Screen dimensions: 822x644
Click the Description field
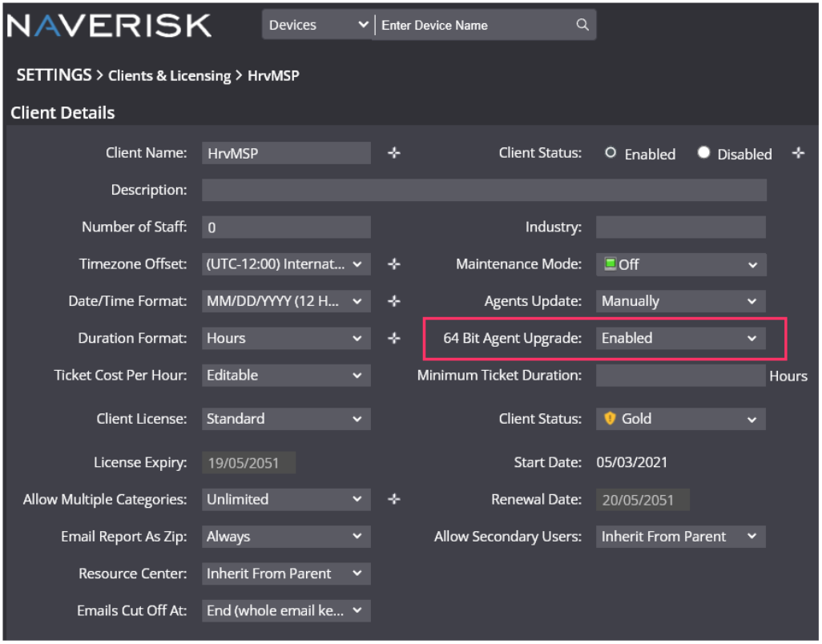(484, 190)
